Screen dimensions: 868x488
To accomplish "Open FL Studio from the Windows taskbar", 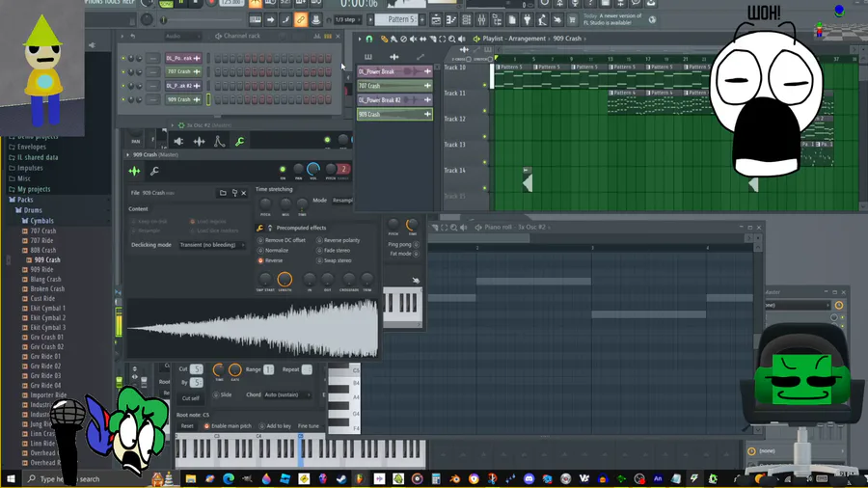I will pos(360,478).
